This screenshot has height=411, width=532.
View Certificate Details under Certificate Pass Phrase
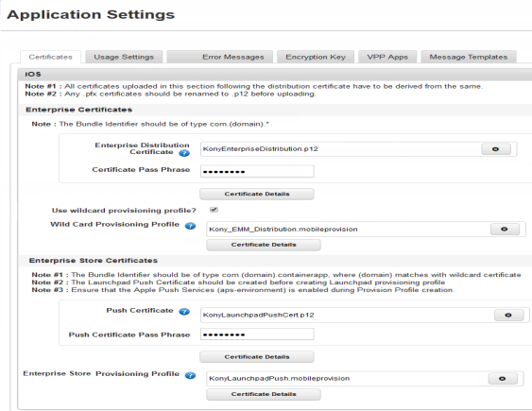pos(257,194)
